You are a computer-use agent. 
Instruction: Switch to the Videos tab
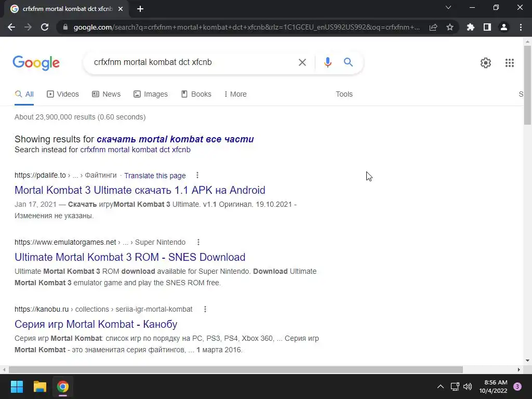(63, 95)
